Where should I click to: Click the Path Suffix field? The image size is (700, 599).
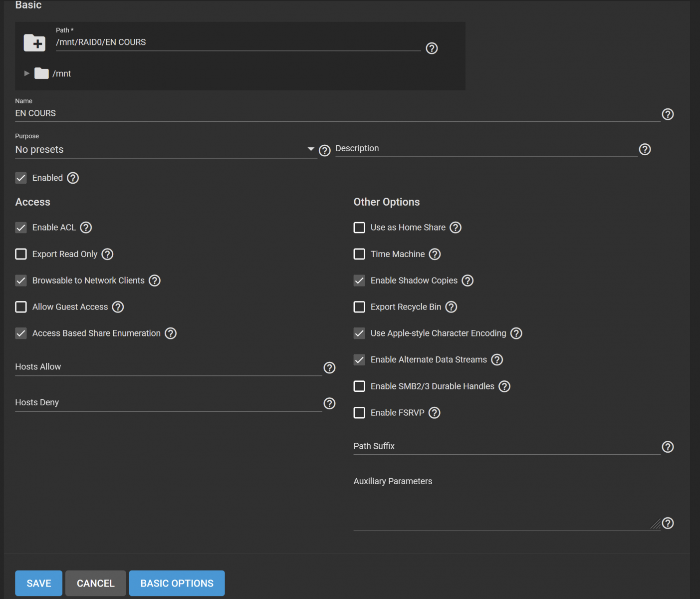(506, 446)
